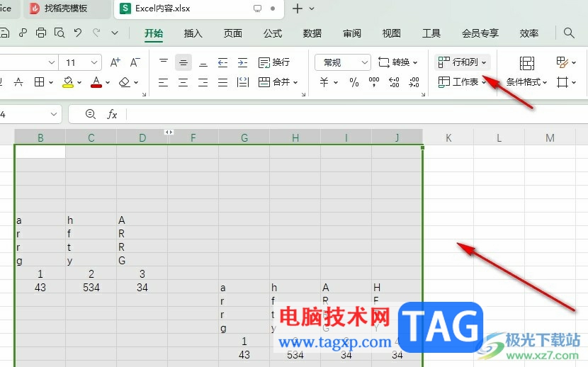Apply percent style format

click(x=354, y=82)
